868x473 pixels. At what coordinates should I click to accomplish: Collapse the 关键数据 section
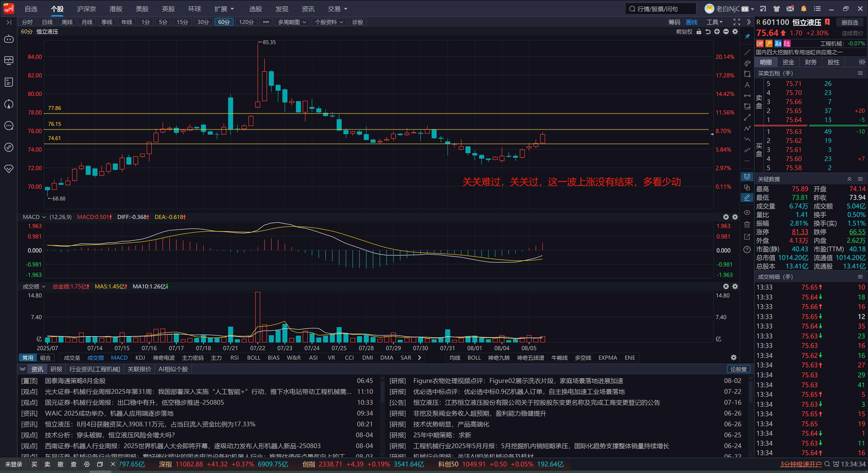849,179
